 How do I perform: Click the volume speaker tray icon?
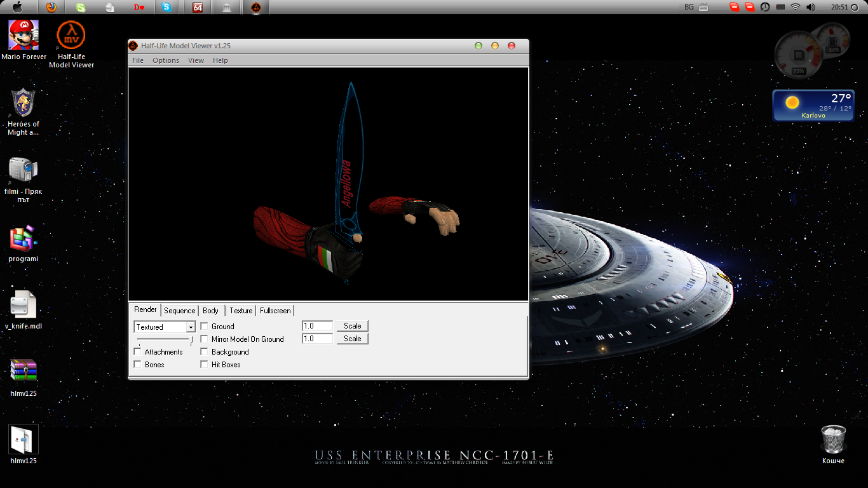coord(811,8)
